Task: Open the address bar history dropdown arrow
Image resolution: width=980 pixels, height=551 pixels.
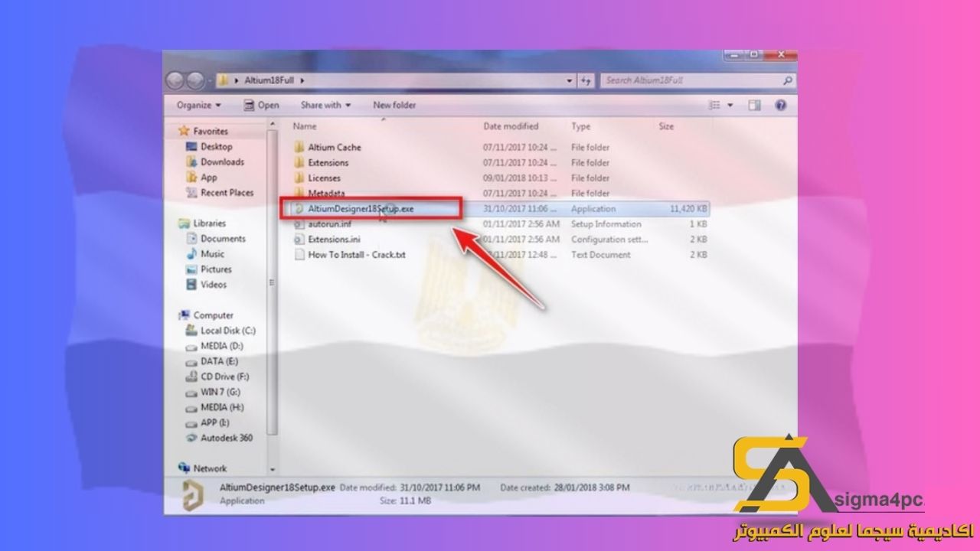Action: [570, 80]
